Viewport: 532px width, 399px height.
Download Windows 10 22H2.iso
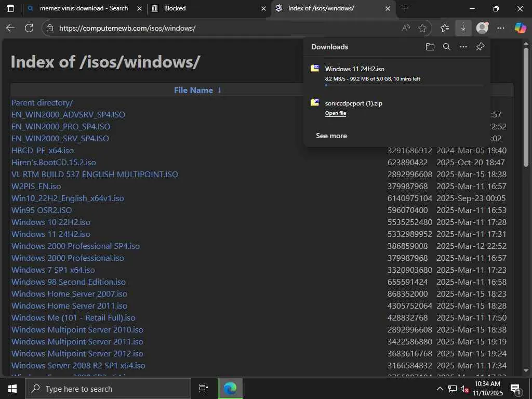[51, 222]
